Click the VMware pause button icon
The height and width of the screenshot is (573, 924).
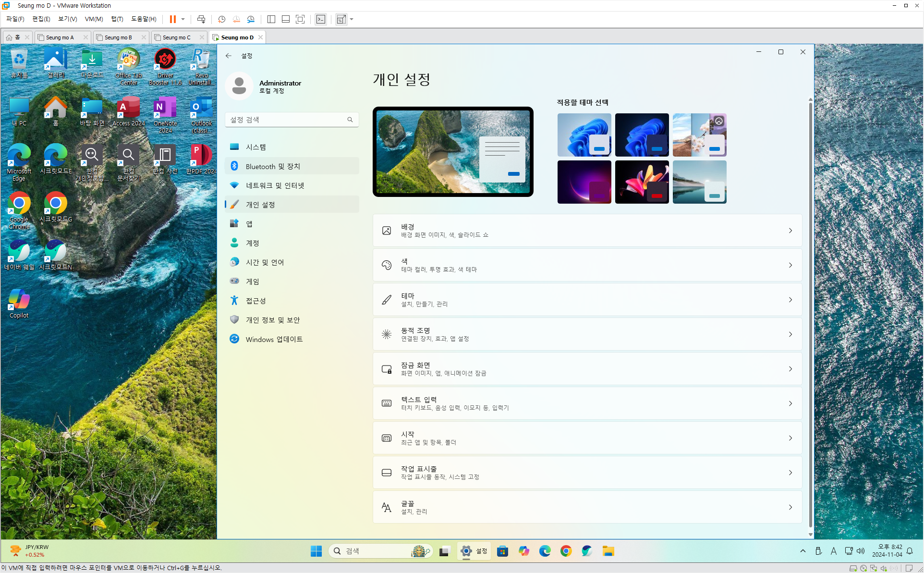pos(172,19)
